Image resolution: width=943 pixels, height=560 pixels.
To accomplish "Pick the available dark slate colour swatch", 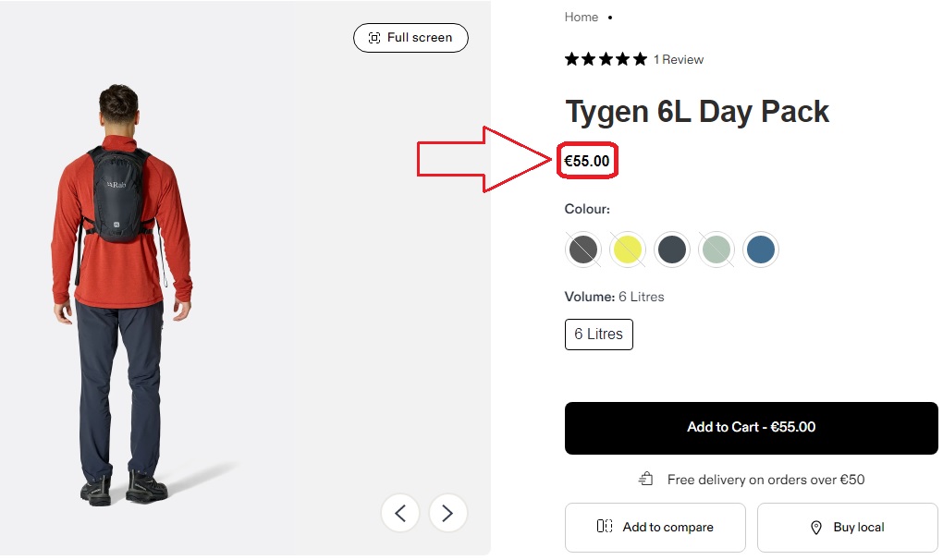I will (x=671, y=250).
